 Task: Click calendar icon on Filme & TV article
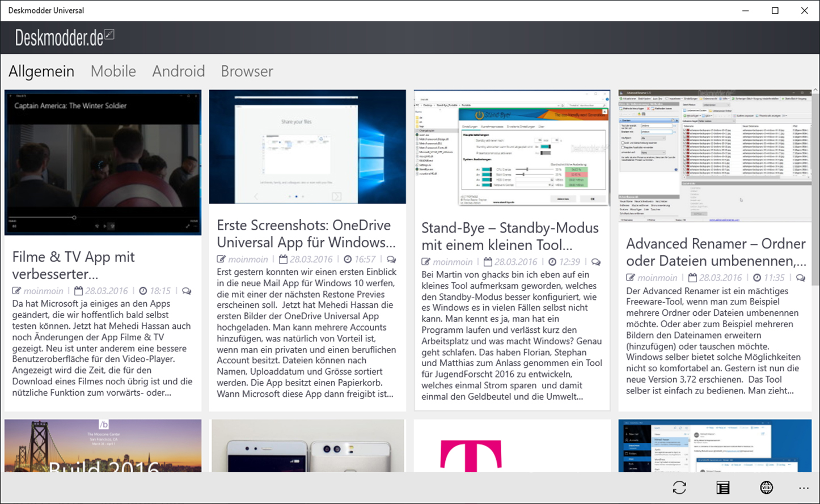click(x=79, y=291)
